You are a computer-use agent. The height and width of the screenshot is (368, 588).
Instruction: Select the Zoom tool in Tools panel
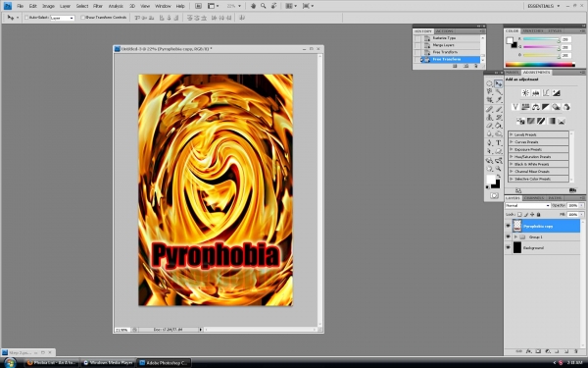[499, 169]
